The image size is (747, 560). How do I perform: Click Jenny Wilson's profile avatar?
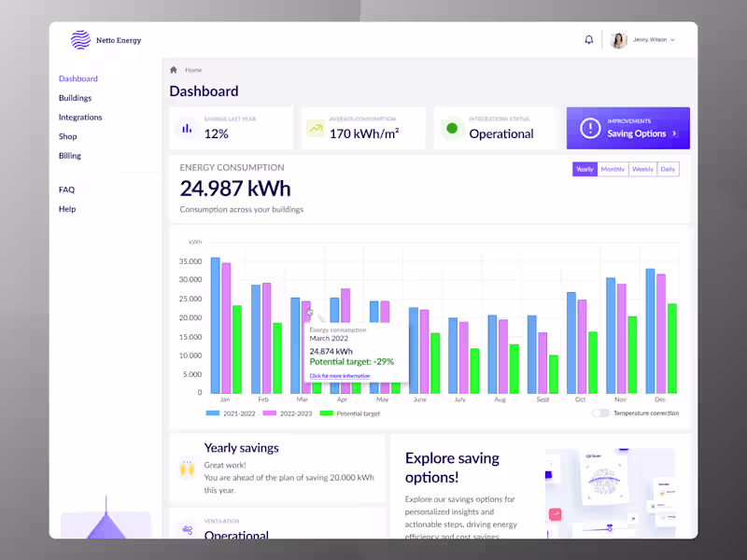618,40
